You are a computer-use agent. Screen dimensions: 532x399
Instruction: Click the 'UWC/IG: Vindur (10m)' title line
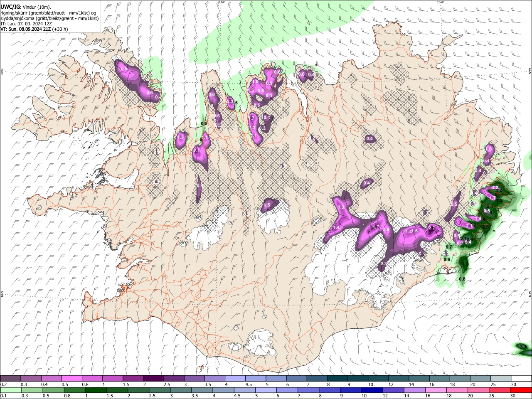[25, 7]
